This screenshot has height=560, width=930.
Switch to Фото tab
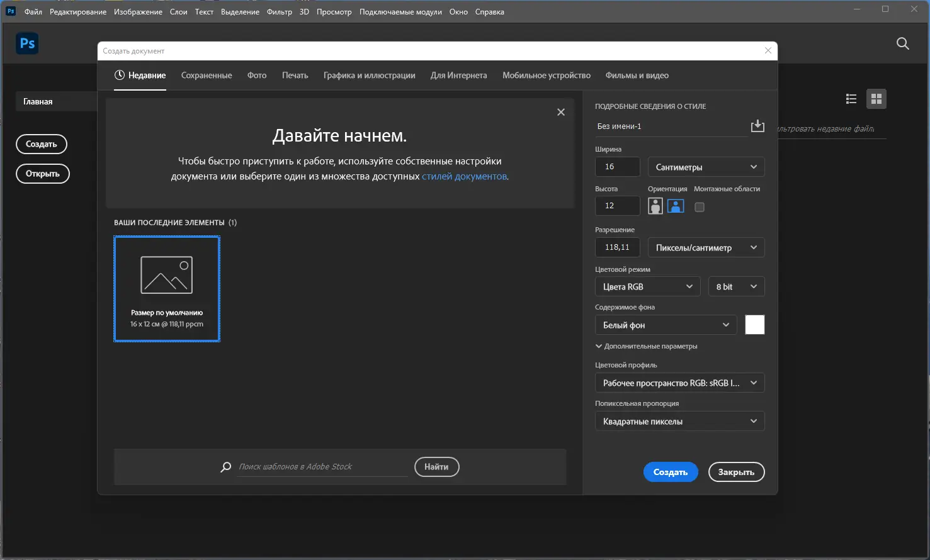click(x=257, y=75)
